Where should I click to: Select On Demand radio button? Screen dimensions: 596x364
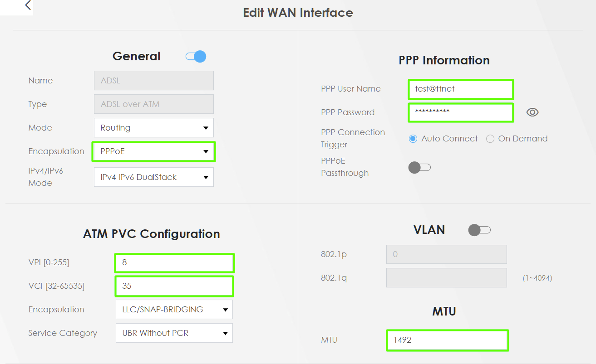(490, 139)
